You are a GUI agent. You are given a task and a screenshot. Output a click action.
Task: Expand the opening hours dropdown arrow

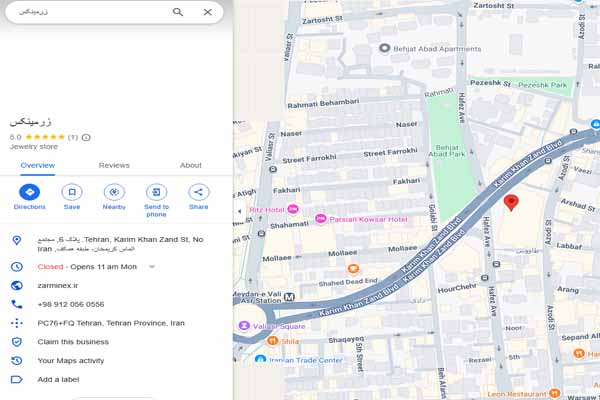click(x=152, y=267)
